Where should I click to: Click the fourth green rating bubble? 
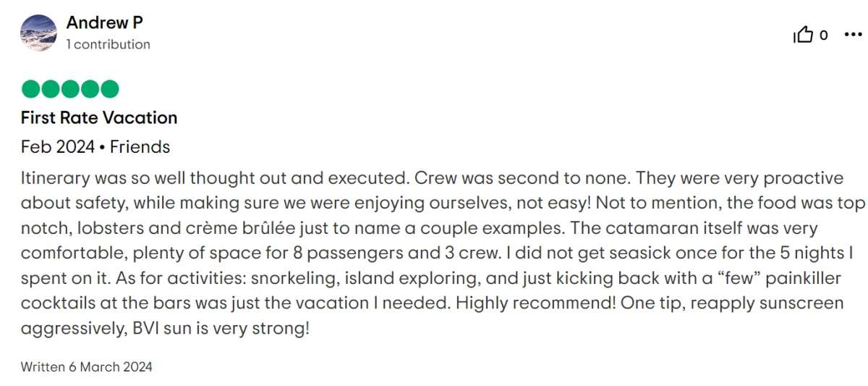click(90, 89)
